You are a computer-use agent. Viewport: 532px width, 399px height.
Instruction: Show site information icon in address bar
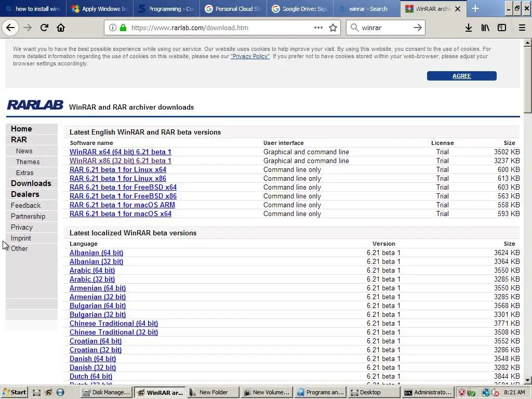point(113,28)
